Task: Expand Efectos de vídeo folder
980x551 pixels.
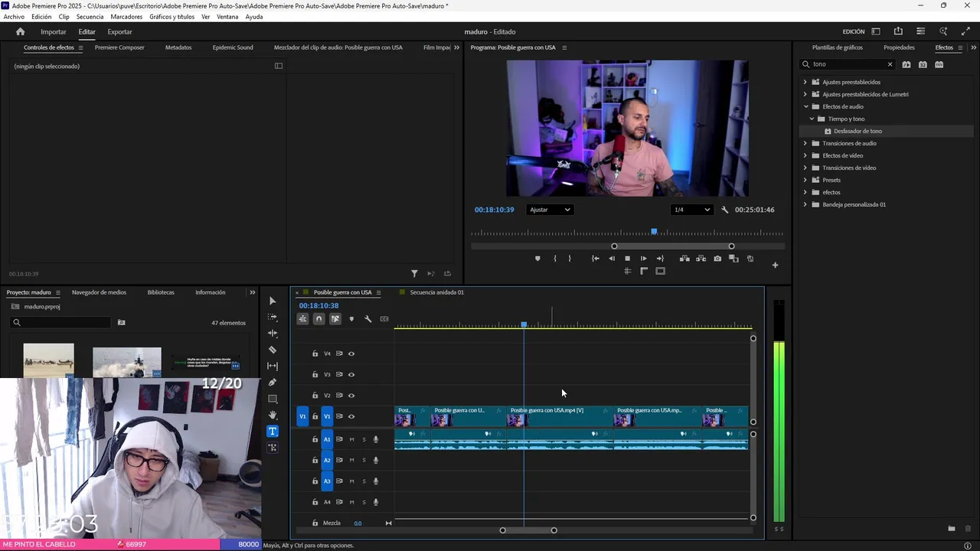Action: click(805, 155)
